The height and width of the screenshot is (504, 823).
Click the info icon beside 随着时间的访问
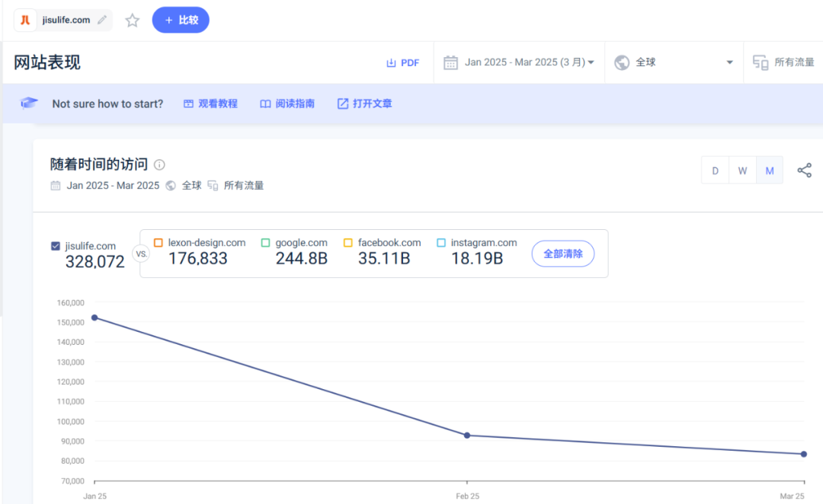click(x=159, y=164)
